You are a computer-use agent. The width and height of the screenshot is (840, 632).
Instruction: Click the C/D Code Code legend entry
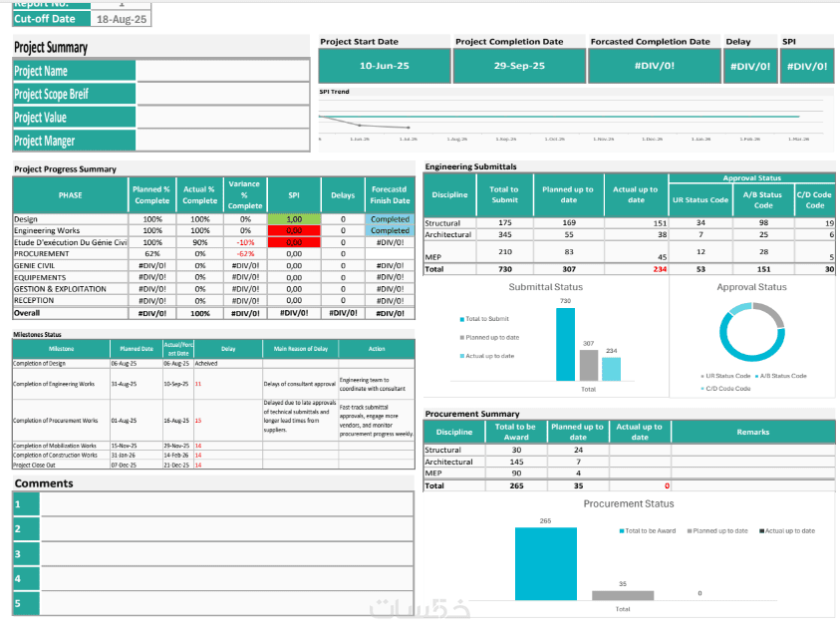click(725, 389)
